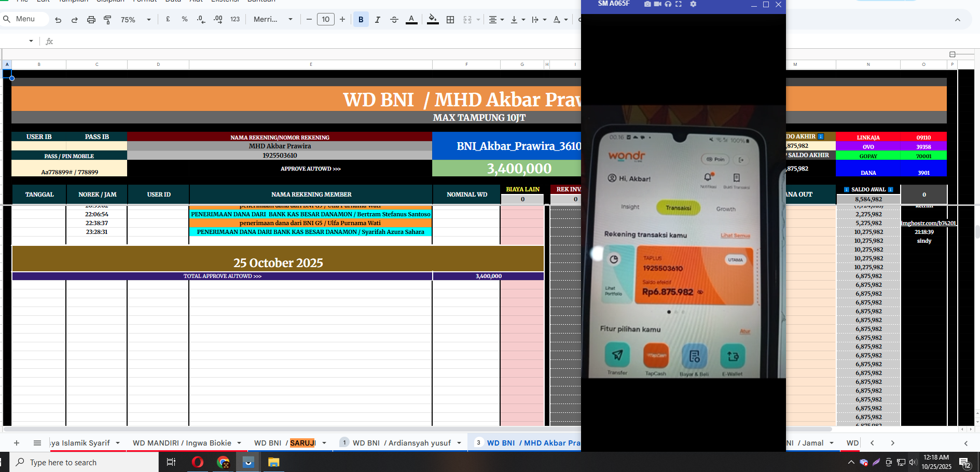Format cells as currency (£)
980x472 pixels.
coord(168,19)
